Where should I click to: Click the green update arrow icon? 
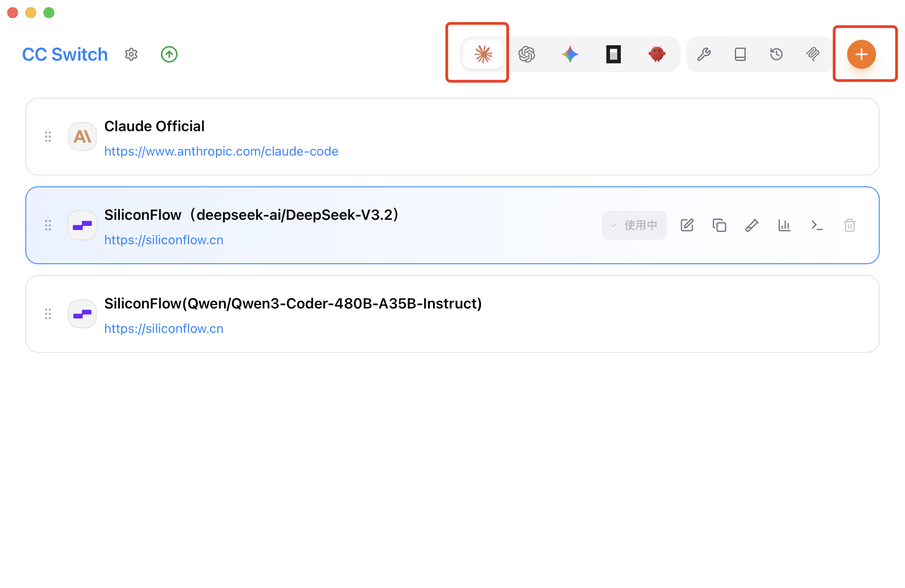(x=169, y=54)
